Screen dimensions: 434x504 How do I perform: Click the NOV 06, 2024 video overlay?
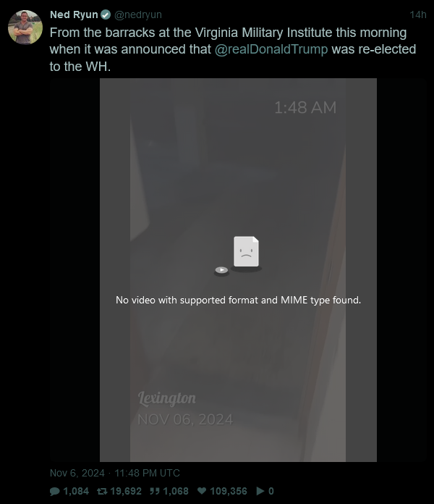pyautogui.click(x=185, y=419)
